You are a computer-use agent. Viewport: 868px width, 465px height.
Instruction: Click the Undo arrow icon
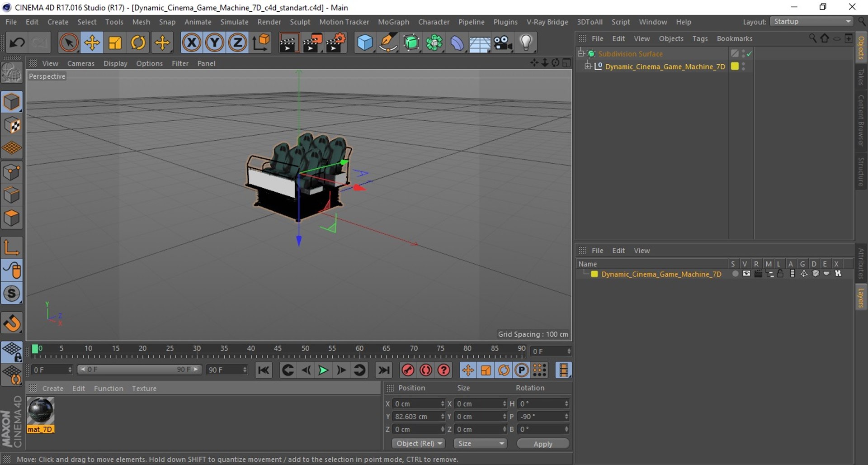[17, 43]
